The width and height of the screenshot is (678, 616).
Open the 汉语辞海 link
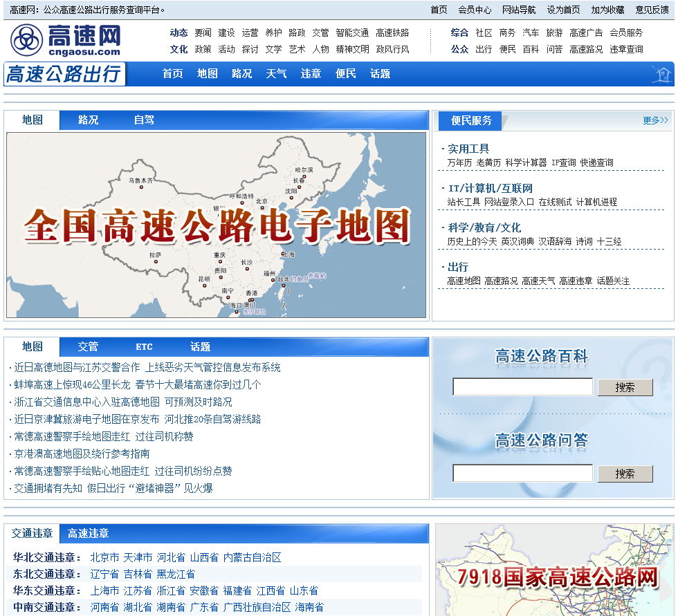tap(555, 241)
